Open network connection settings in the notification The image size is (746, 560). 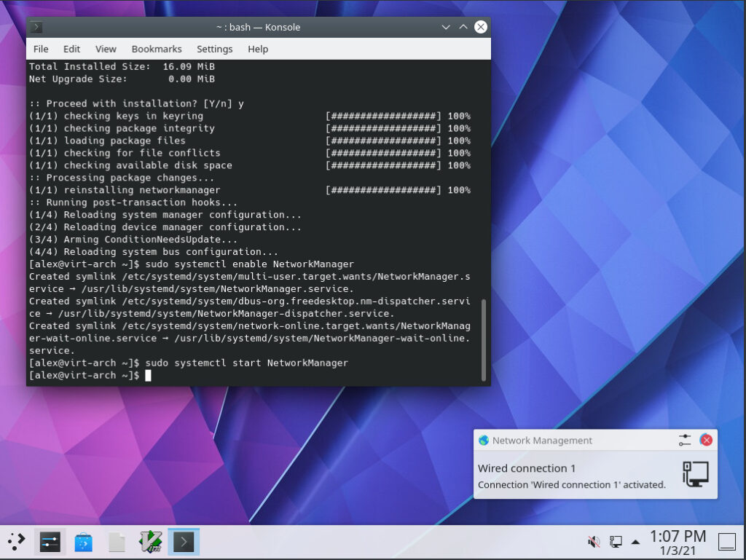[x=683, y=440]
